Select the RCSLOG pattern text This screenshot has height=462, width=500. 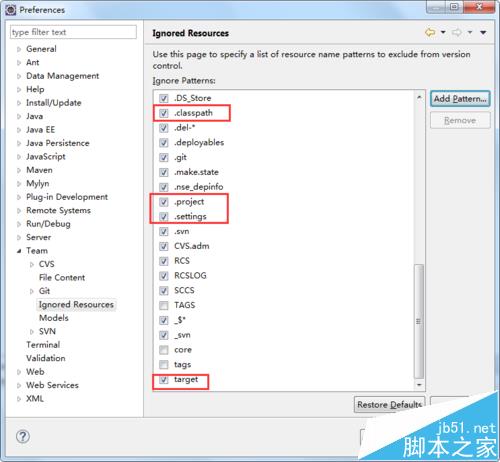click(x=190, y=276)
